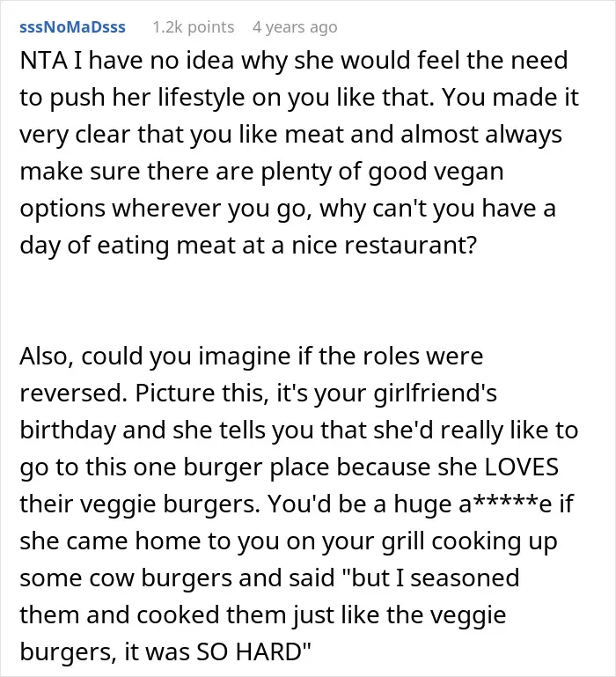The width and height of the screenshot is (616, 677).
Task: Click the word 'birthday' in second paragraph
Action: (69, 430)
